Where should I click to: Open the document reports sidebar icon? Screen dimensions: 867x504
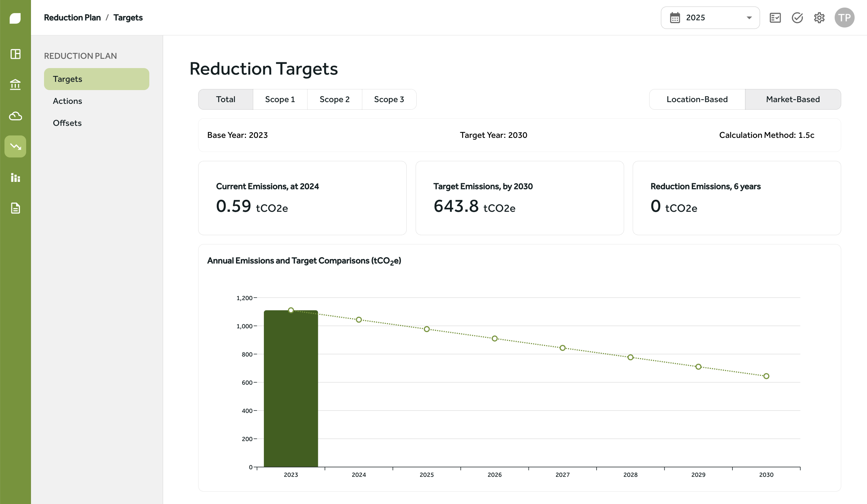point(15,208)
